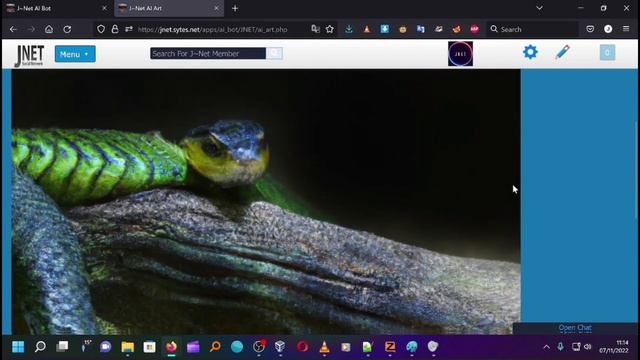Image resolution: width=640 pixels, height=360 pixels.
Task: Click the Open Chat link
Action: pyautogui.click(x=575, y=327)
